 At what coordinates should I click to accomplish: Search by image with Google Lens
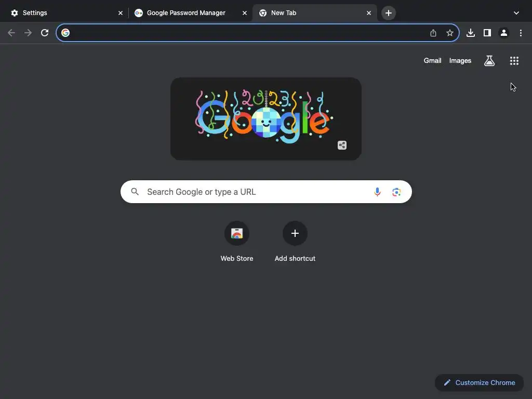coord(396,192)
